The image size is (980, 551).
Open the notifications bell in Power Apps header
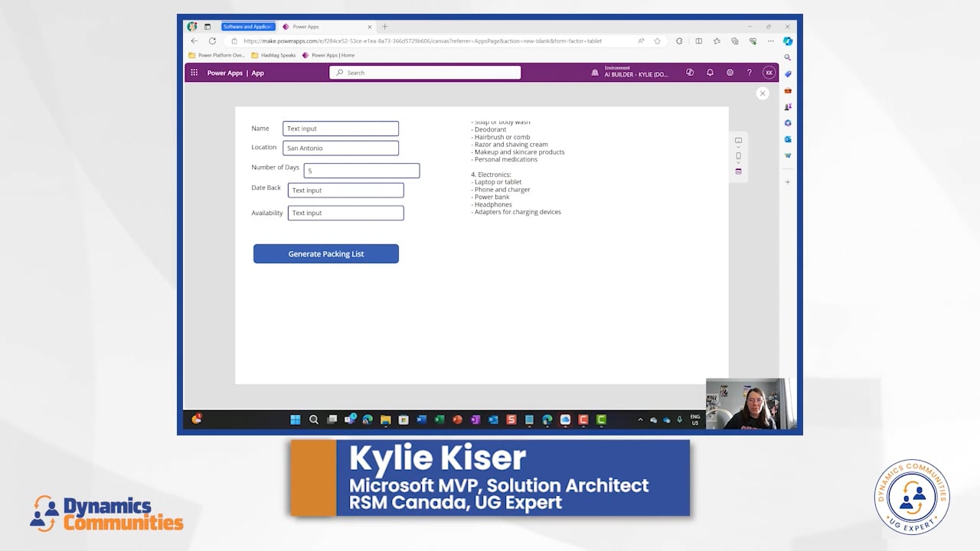[710, 72]
